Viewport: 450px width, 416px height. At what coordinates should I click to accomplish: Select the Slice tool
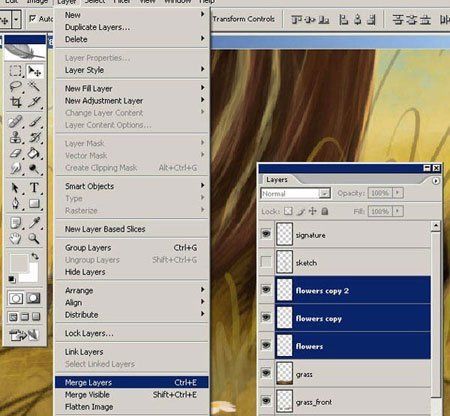pos(34,102)
